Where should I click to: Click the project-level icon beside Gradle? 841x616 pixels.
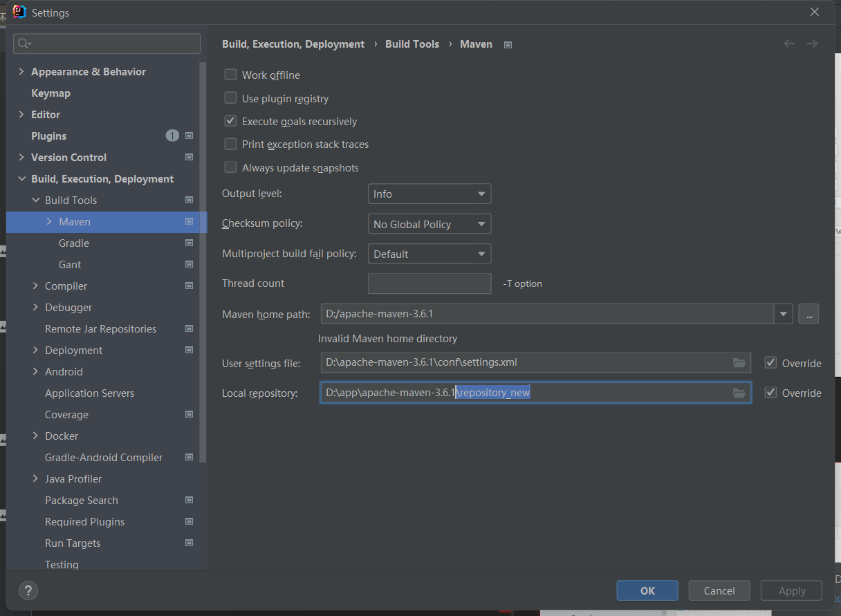coord(190,243)
